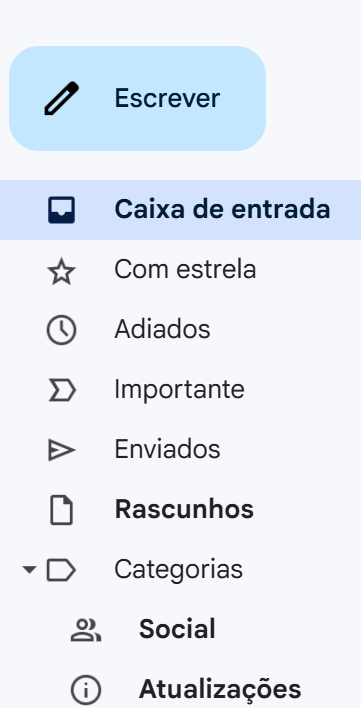Compose a new email with Escrever
361x708 pixels.
coord(137,98)
